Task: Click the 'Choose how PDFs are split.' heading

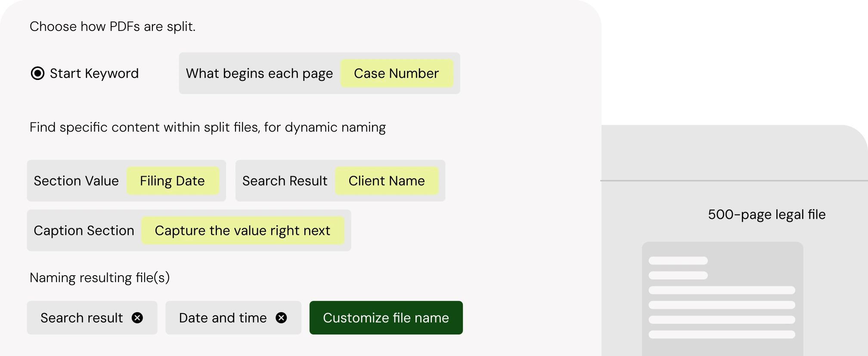Action: (113, 27)
